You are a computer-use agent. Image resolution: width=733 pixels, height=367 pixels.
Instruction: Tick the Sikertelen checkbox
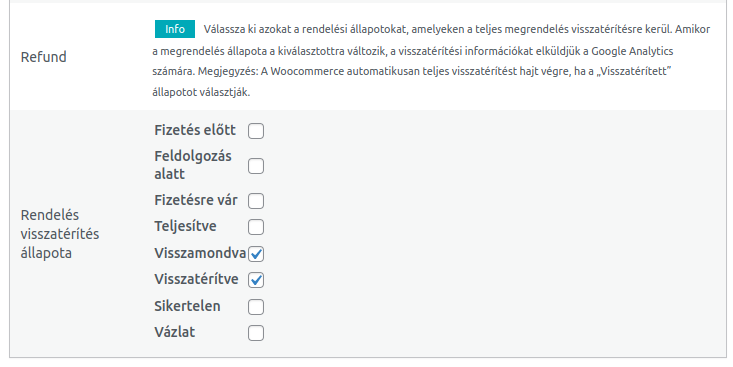pyautogui.click(x=256, y=307)
